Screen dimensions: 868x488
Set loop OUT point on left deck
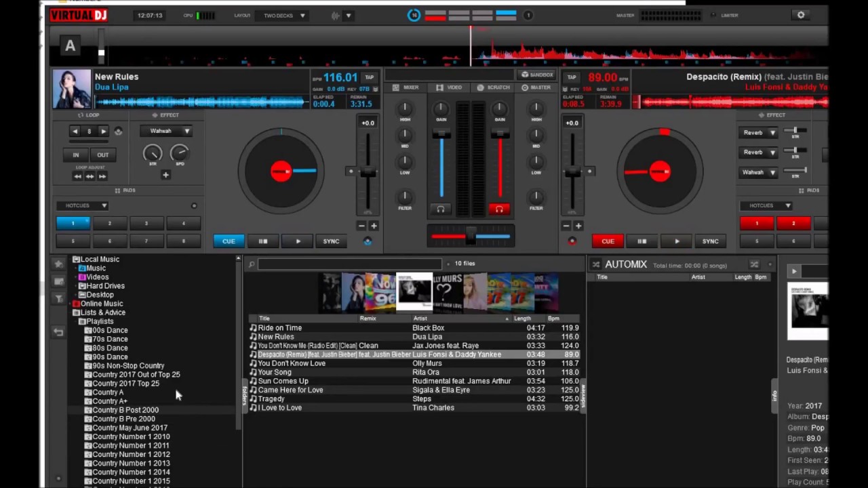pyautogui.click(x=102, y=155)
